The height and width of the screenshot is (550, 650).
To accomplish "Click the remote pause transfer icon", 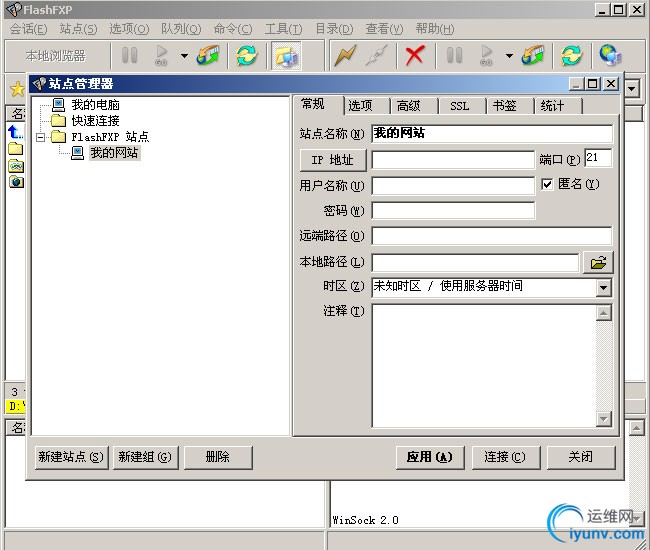I will coord(454,55).
